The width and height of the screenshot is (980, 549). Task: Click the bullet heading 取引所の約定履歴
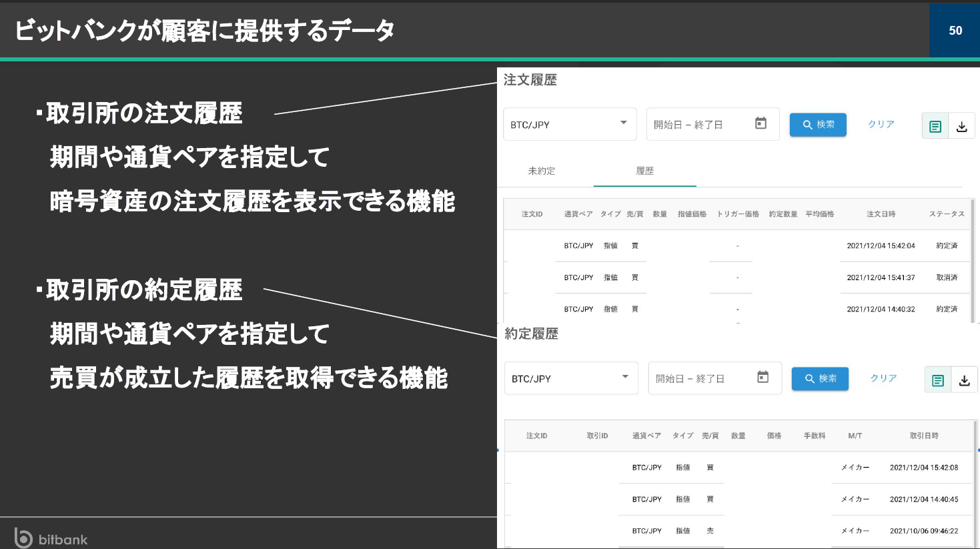(144, 290)
